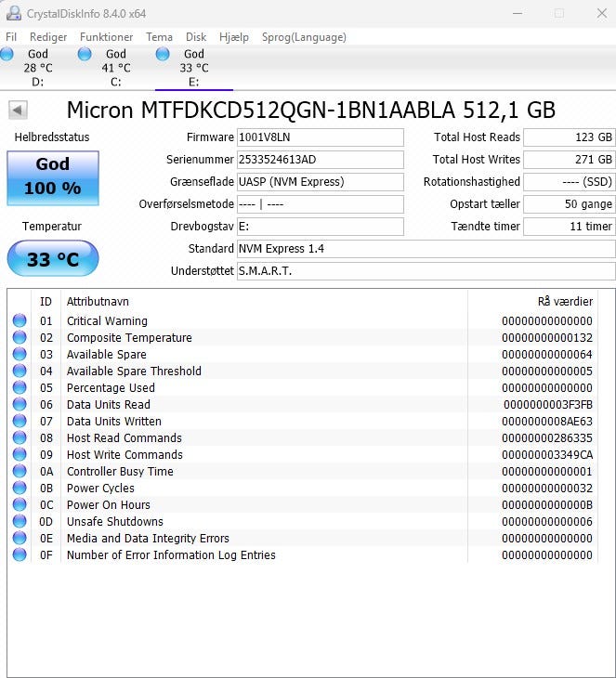Click the ID column header
616x678 pixels.
click(46, 301)
